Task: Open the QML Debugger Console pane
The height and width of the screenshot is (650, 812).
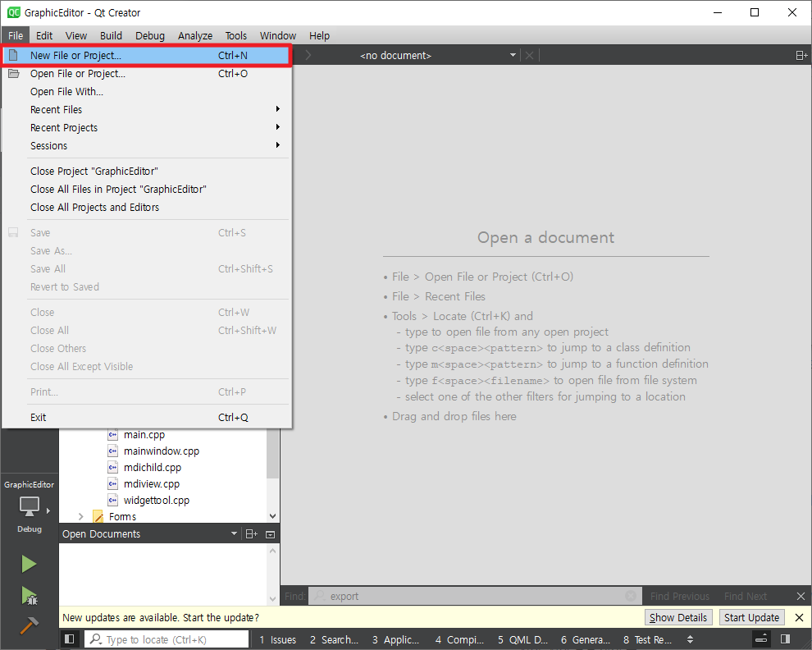Action: coord(522,639)
